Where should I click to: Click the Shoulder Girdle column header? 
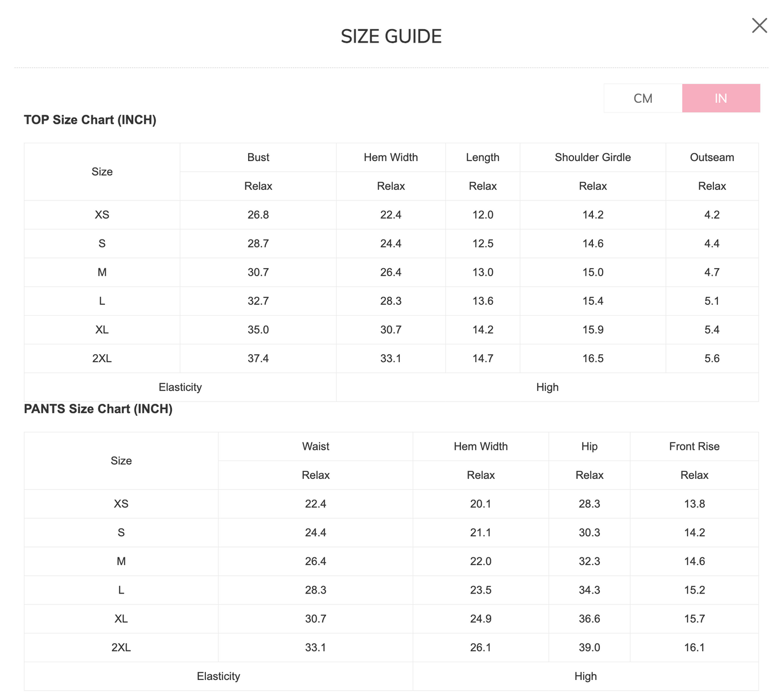pyautogui.click(x=592, y=157)
